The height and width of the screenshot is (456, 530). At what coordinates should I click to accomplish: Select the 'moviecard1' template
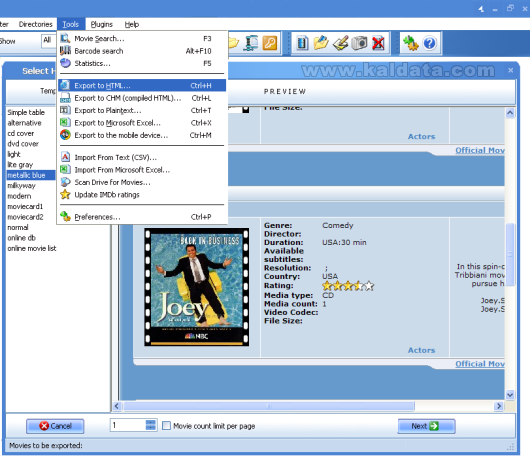click(x=25, y=207)
